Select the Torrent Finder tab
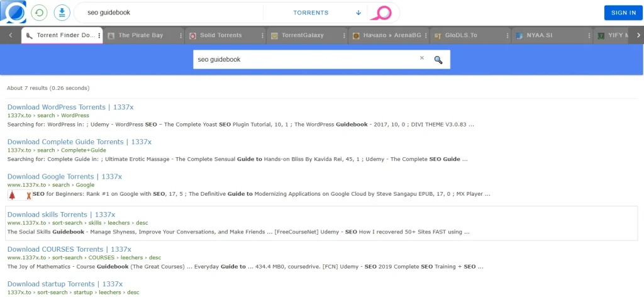 pyautogui.click(x=62, y=35)
